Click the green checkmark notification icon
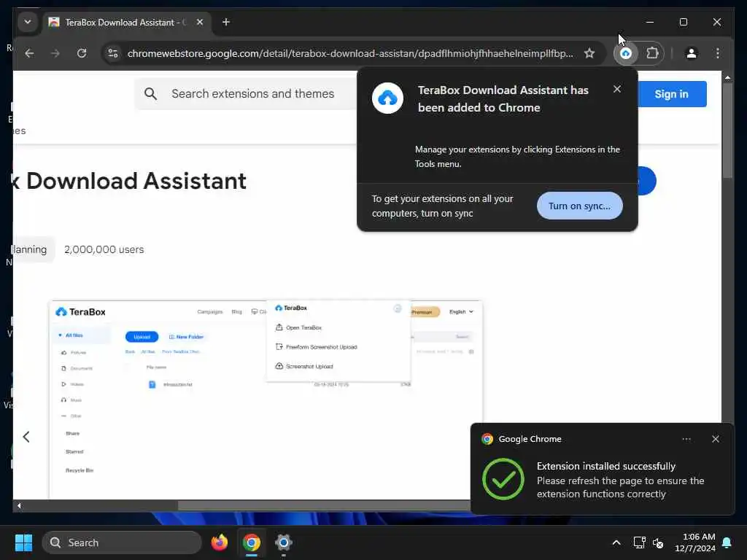Screen dimensions: 747x560 [x=503, y=479]
